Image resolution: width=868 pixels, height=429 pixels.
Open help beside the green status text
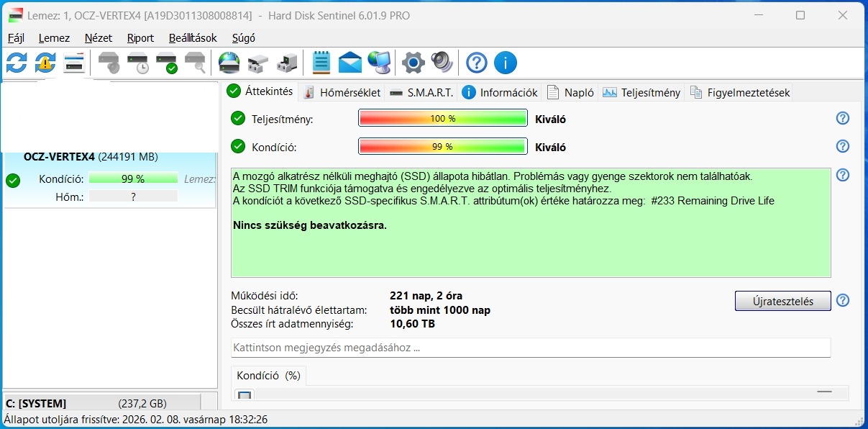[843, 175]
